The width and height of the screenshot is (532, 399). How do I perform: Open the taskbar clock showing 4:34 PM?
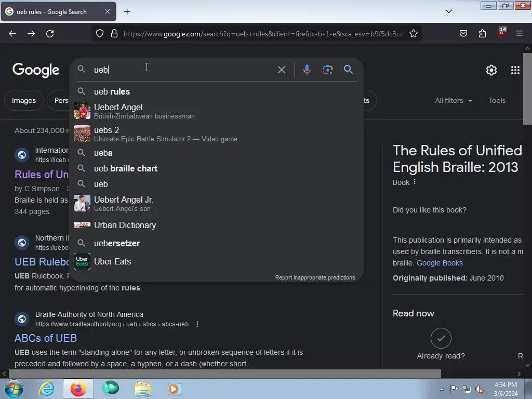point(506,389)
